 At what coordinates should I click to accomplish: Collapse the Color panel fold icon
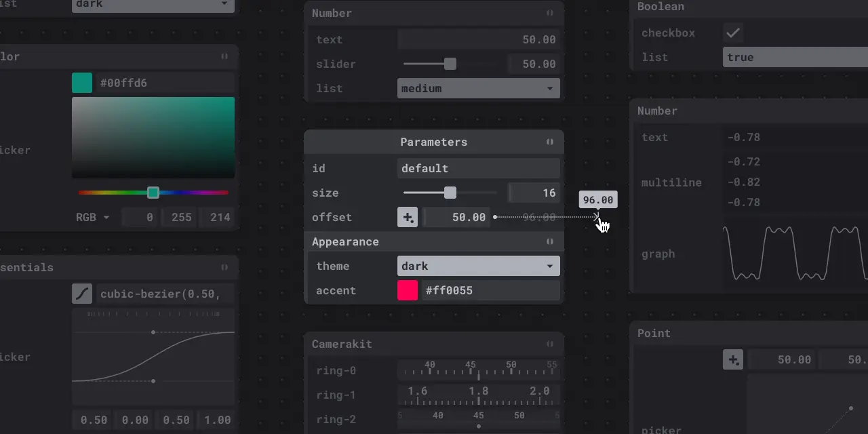coord(224,57)
